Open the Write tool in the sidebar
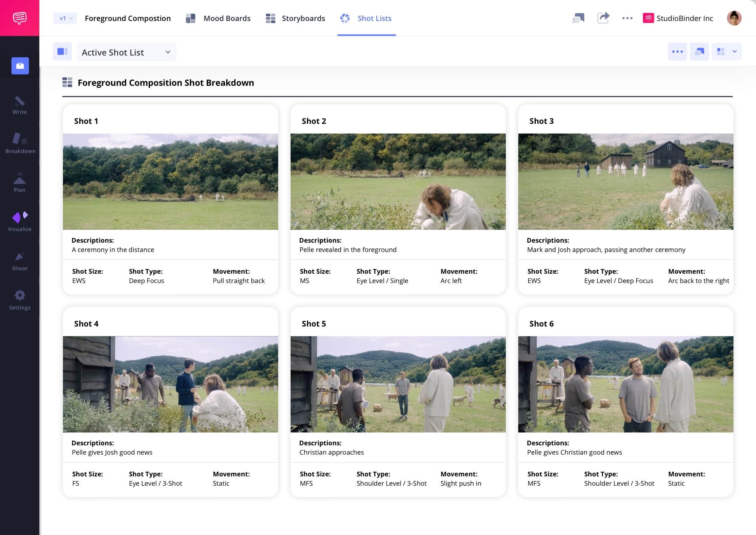 pyautogui.click(x=19, y=105)
